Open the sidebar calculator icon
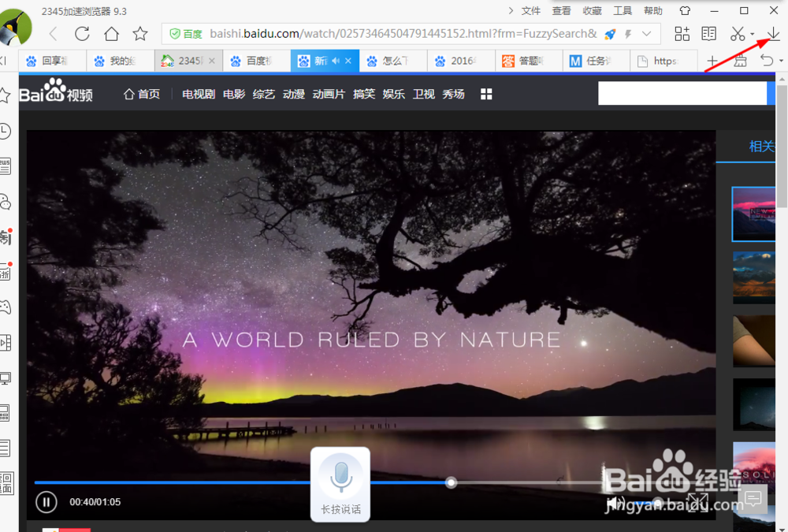Screen dimensions: 788x532 coord(5,413)
